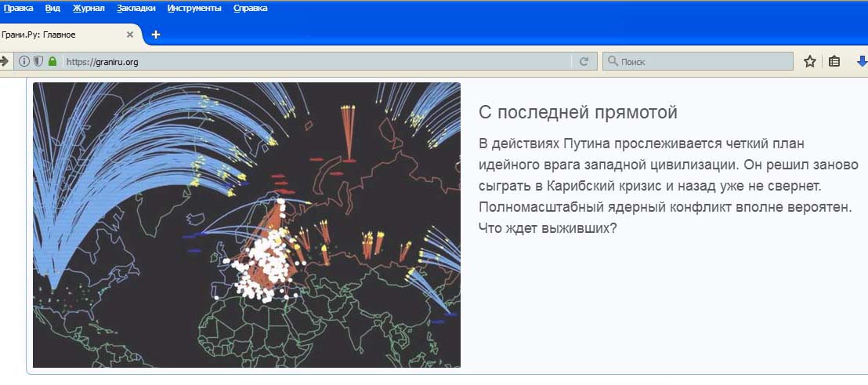Open the downloads arrow

point(862,61)
